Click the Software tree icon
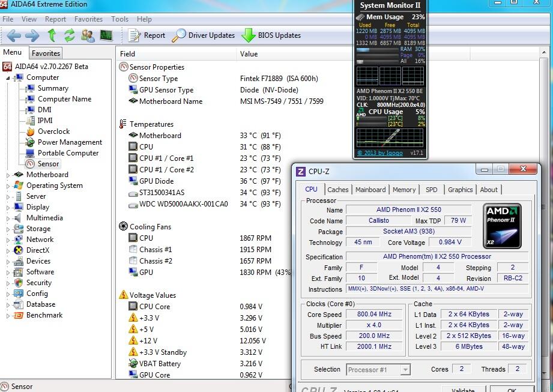 click(19, 272)
